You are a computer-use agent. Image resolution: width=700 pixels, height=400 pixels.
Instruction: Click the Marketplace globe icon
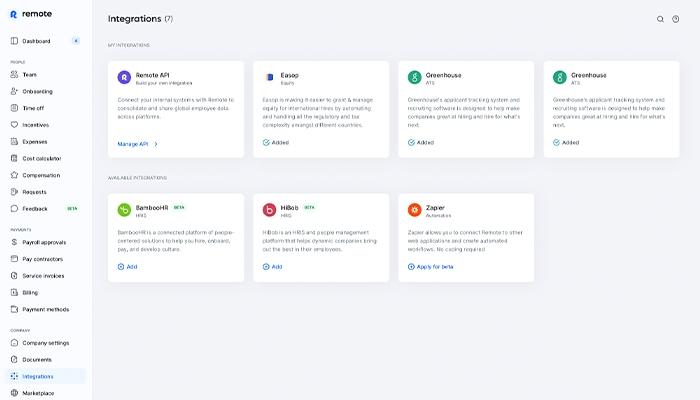point(14,393)
